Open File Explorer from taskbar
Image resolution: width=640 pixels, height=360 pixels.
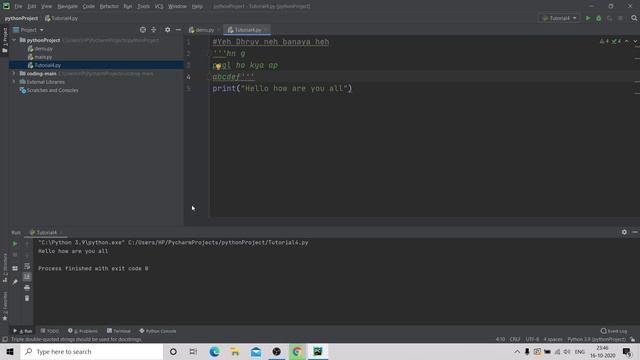tap(235, 351)
